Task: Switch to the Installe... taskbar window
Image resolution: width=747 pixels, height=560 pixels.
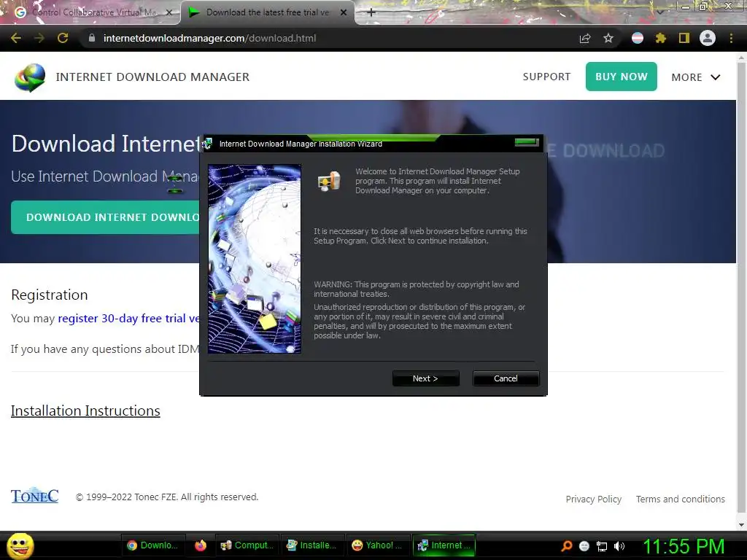Action: pos(311,545)
